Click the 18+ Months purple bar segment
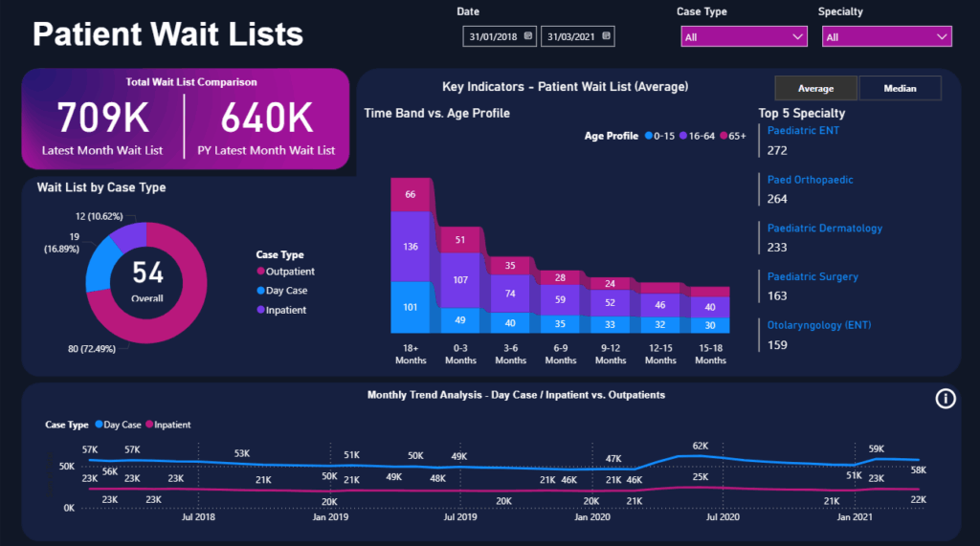This screenshot has height=546, width=980. pos(411,247)
